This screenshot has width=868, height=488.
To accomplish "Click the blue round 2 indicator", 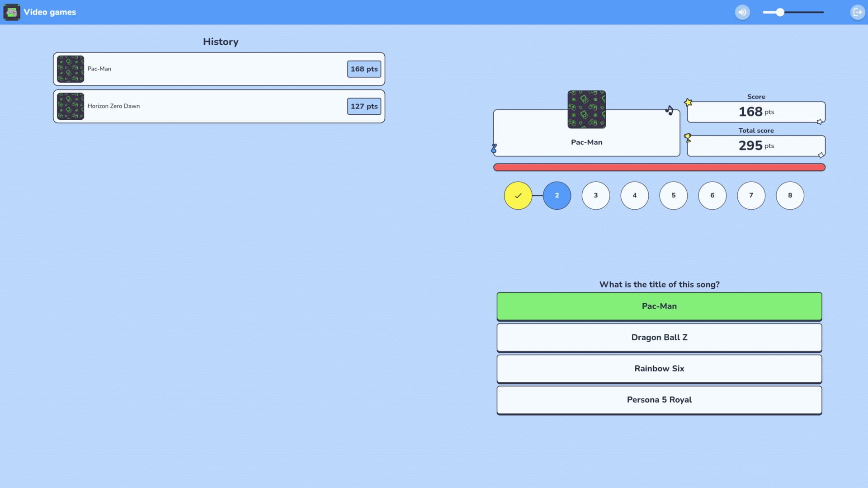I will pyautogui.click(x=557, y=196).
